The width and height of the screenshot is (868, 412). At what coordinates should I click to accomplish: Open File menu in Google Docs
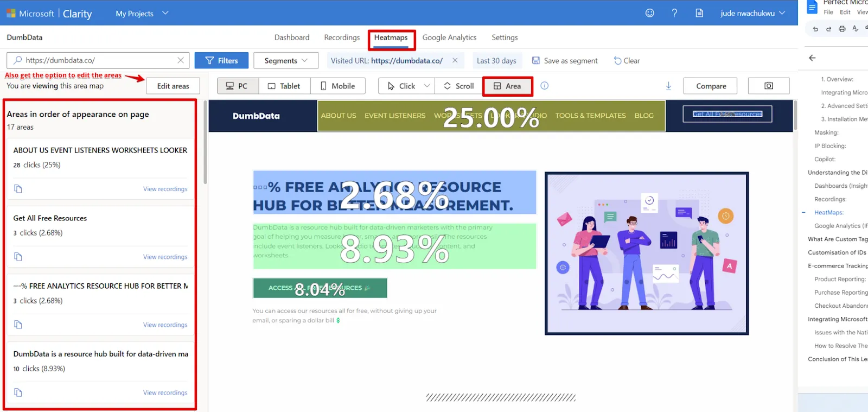[828, 12]
